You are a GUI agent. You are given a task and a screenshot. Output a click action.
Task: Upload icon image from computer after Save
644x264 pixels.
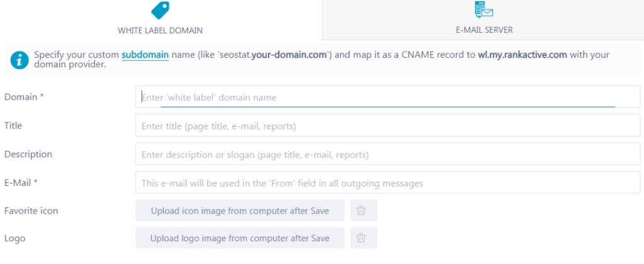pos(240,211)
